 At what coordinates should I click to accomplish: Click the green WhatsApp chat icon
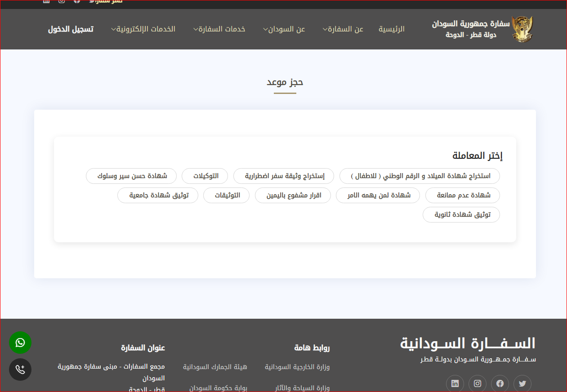point(20,343)
